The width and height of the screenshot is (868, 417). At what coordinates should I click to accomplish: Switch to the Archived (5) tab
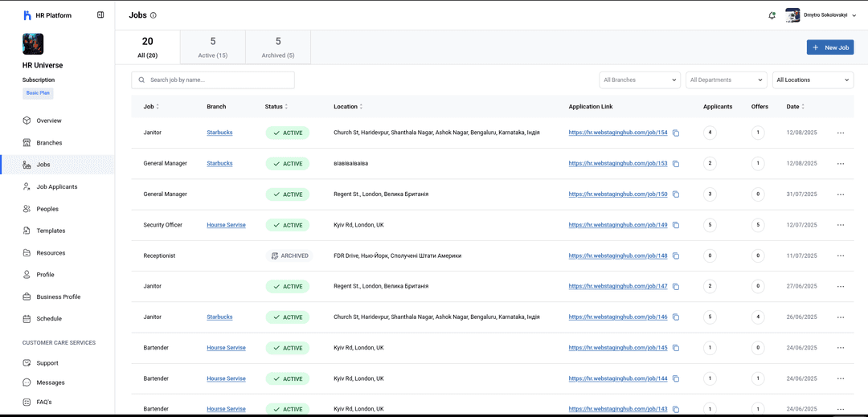coord(278,47)
